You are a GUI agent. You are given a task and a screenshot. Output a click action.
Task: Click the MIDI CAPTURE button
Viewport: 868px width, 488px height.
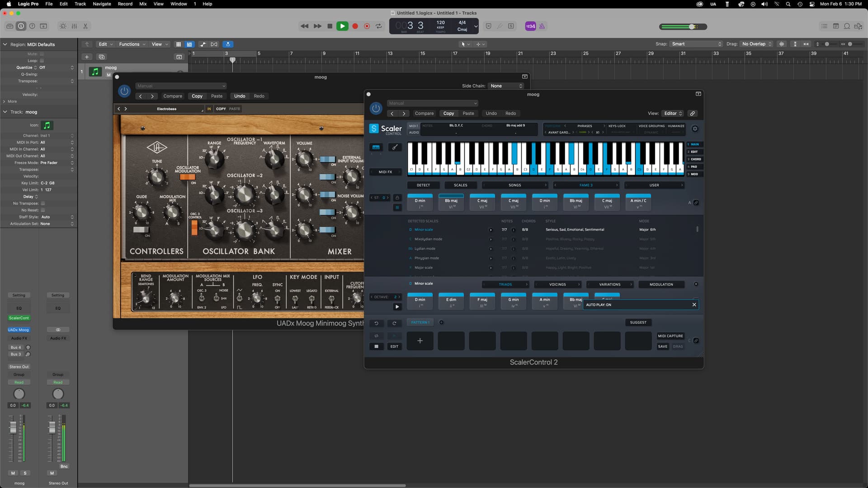670,336
